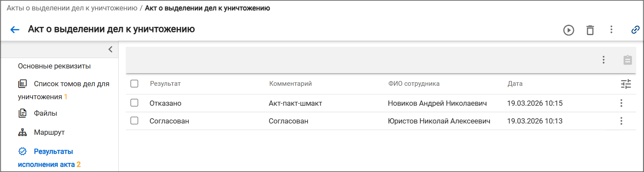
Task: Click the blue chain link icon
Action: pyautogui.click(x=635, y=29)
